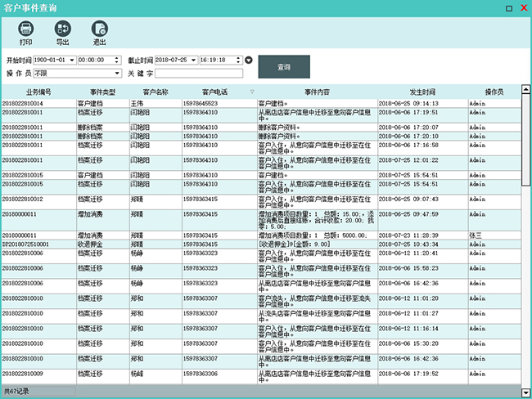Viewport: 532px width, 399px height.
Task: Click timestamp 2018-06-06 15:30:20
Action: pos(408,343)
